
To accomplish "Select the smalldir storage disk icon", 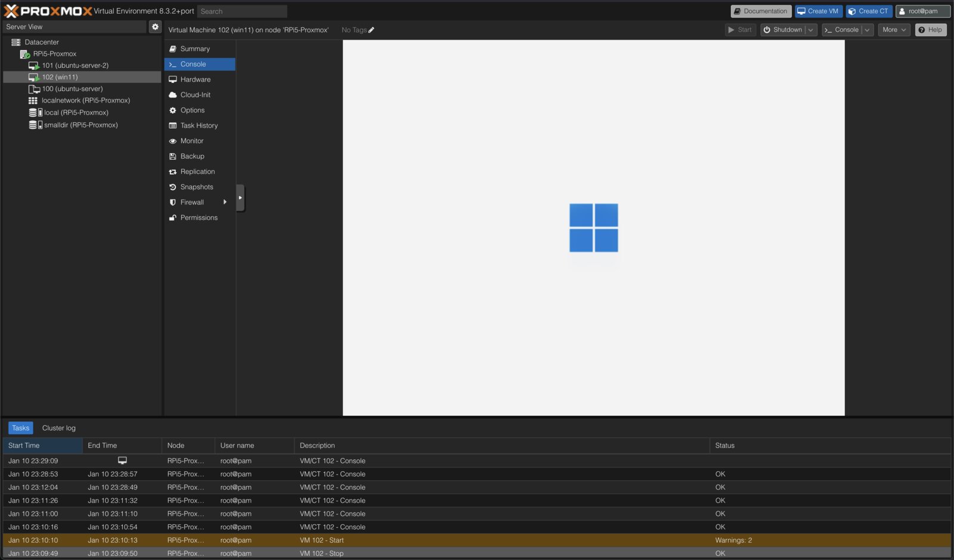I will (x=35, y=125).
